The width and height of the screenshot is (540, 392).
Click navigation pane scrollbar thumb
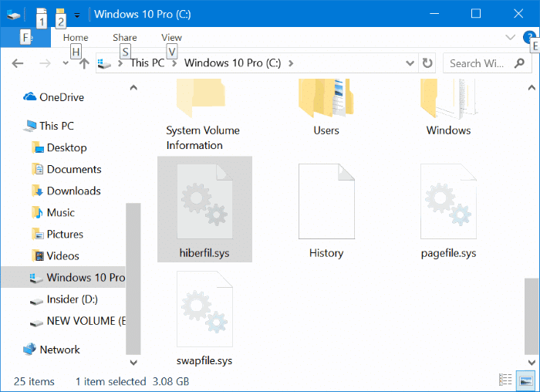click(133, 279)
